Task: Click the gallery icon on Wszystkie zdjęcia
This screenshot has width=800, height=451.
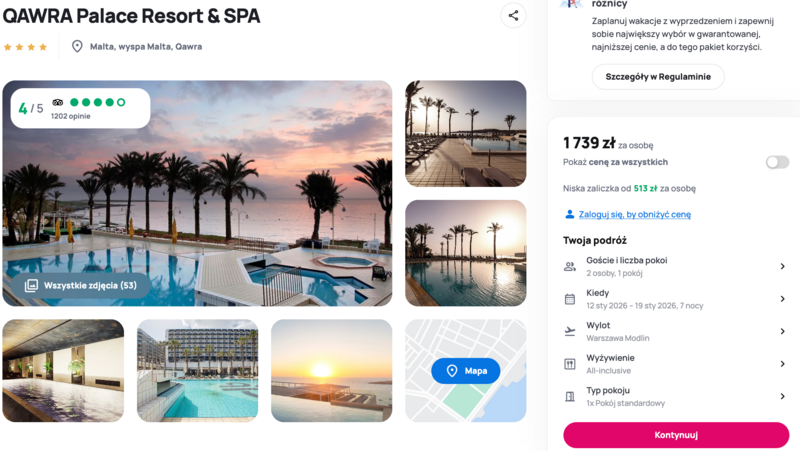Action: coord(31,286)
